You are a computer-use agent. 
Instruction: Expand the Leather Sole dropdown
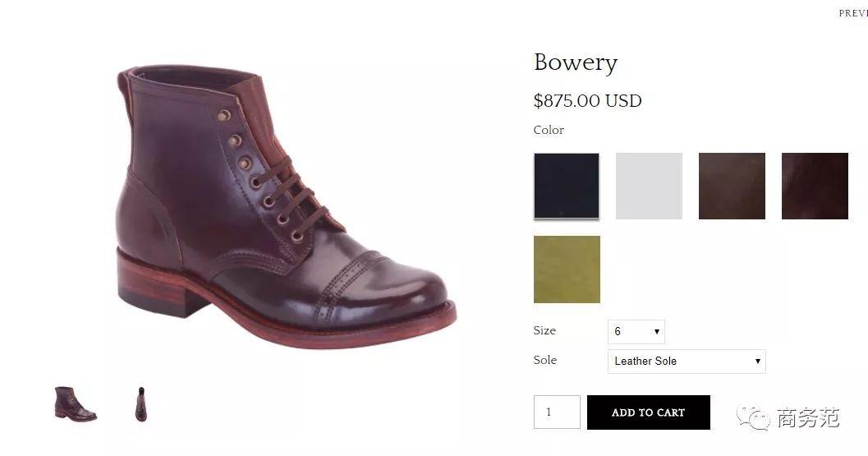point(687,361)
